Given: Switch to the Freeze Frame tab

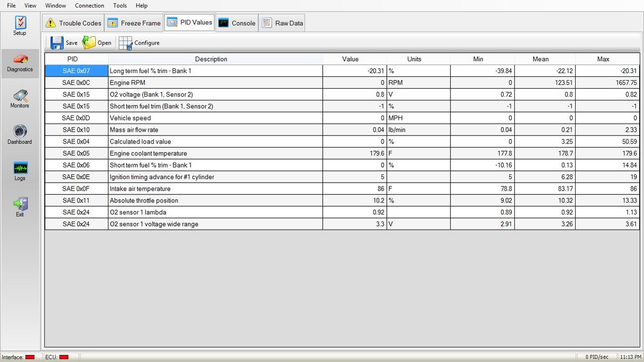Looking at the screenshot, I should click(x=134, y=23).
